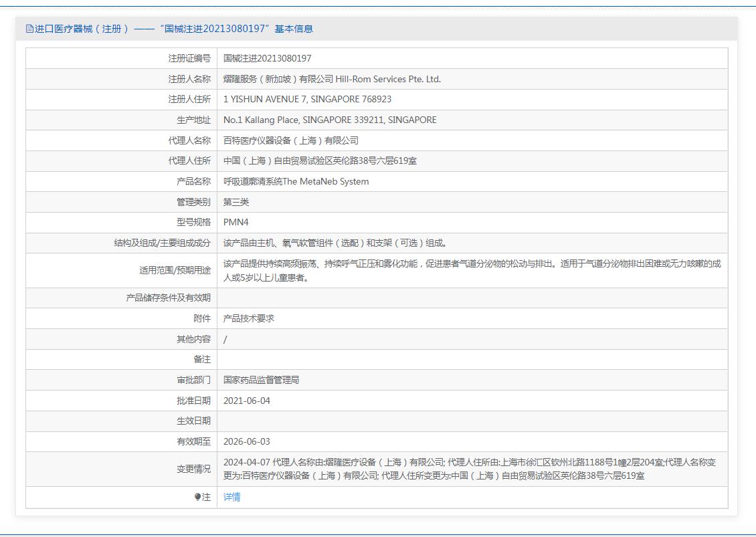Click the bulb icon next to 注 label
The width and height of the screenshot is (756, 537).
(x=197, y=497)
